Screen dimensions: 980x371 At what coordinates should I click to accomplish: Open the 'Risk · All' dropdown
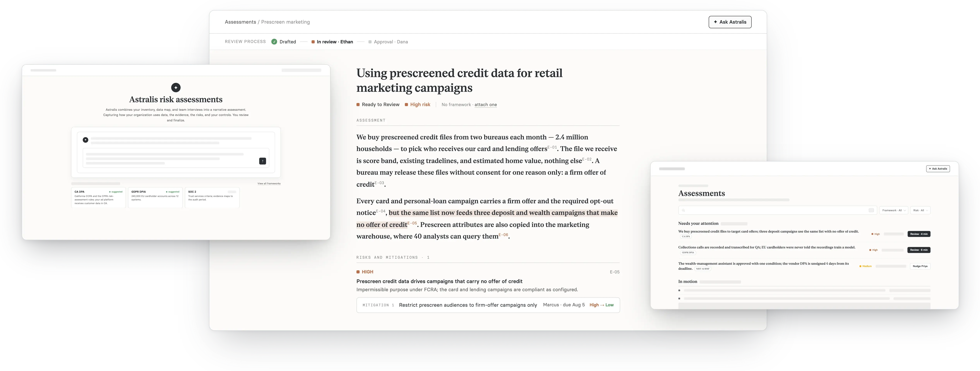pos(920,210)
